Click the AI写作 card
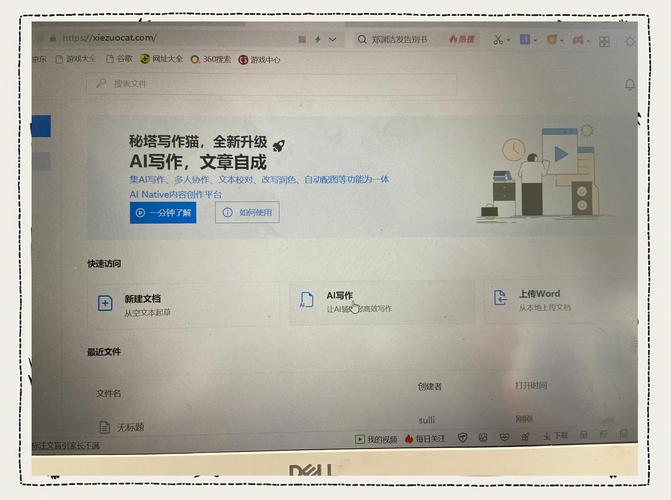The width and height of the screenshot is (671, 500). [x=382, y=303]
